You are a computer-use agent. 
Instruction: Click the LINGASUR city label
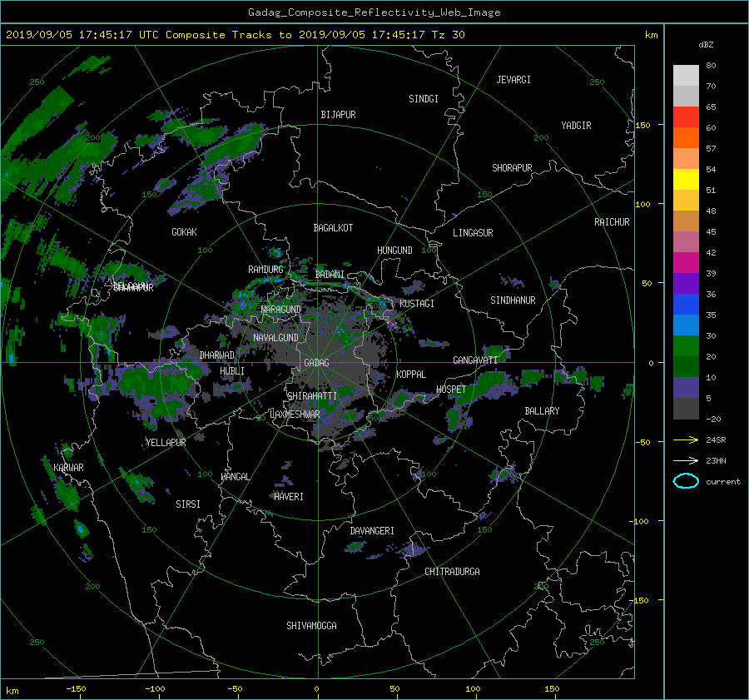[x=473, y=233]
